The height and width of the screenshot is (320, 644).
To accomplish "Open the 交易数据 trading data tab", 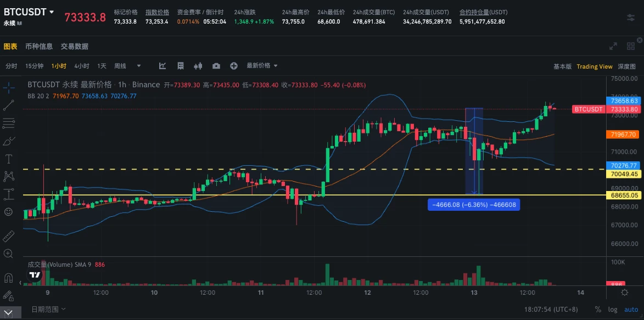I will coord(74,47).
